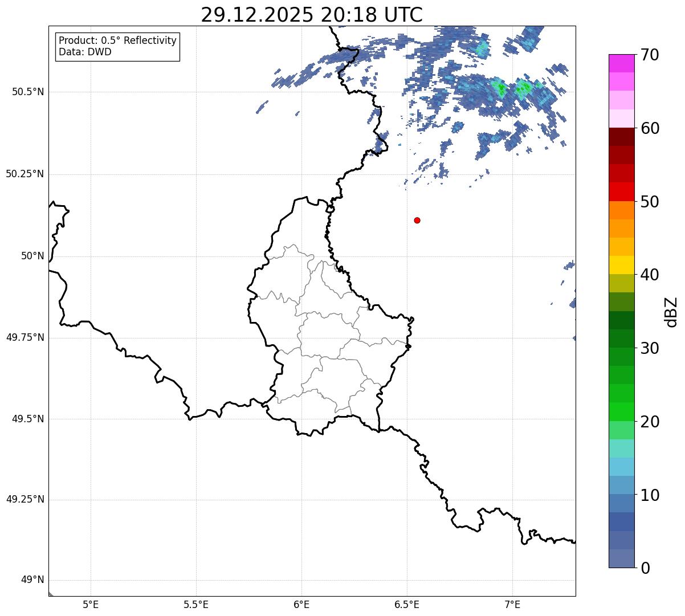Click the title 29.12.2025 20:18 UTC
Image resolution: width=685 pixels, height=616 pixels.
[312, 15]
